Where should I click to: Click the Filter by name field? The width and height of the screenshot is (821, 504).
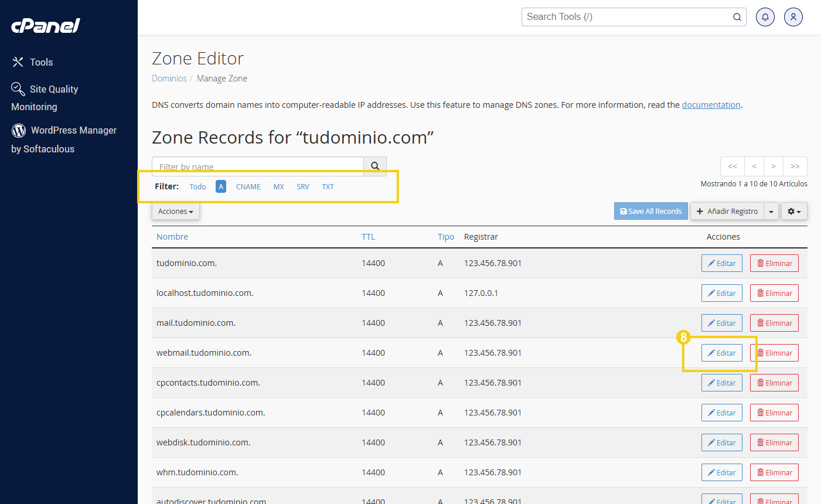[258, 166]
